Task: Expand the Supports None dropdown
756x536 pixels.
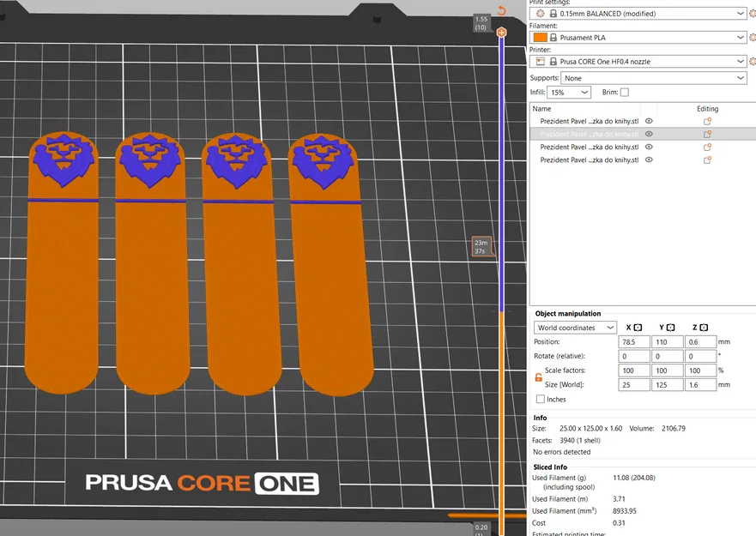Action: point(654,78)
